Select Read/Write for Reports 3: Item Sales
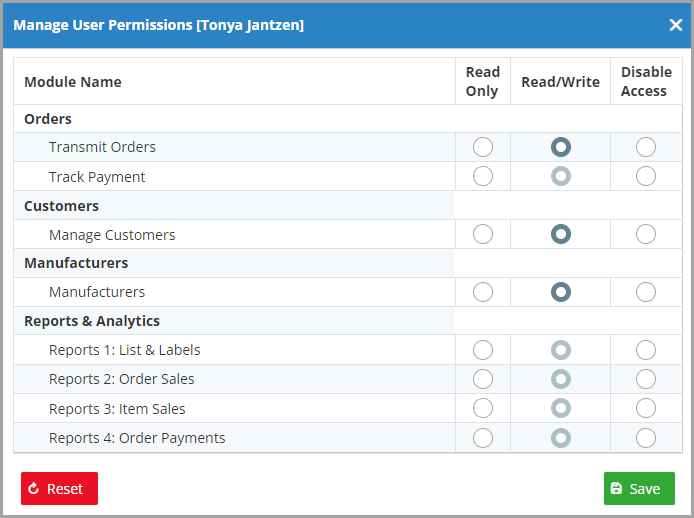The height and width of the screenshot is (518, 694). 560,408
